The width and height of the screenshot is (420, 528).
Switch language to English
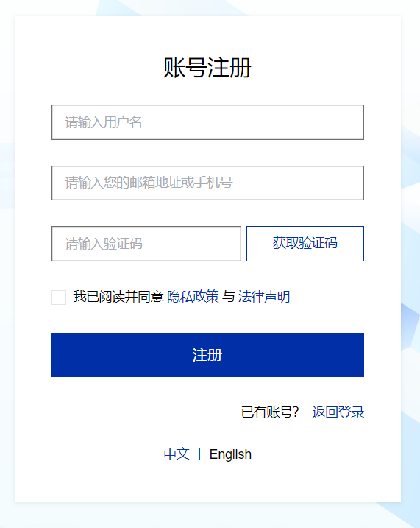[x=230, y=454]
